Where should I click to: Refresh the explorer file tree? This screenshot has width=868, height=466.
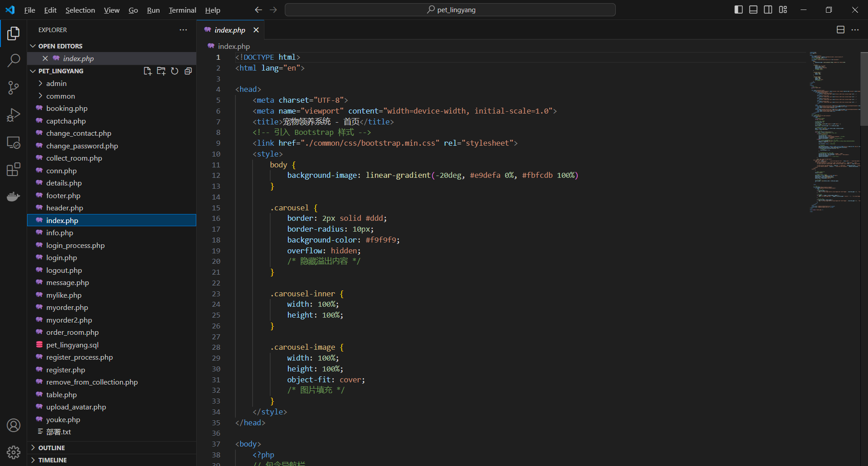pyautogui.click(x=175, y=71)
